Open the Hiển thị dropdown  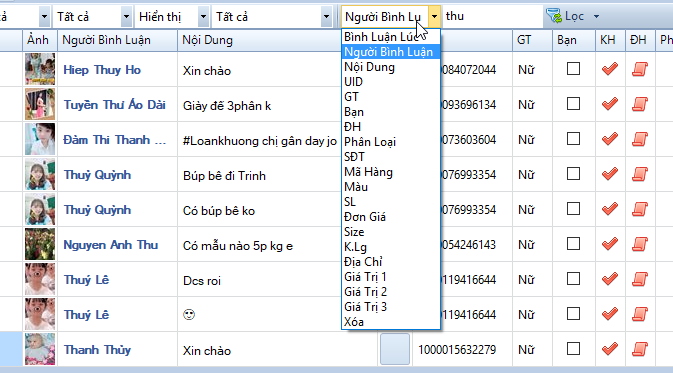(203, 17)
